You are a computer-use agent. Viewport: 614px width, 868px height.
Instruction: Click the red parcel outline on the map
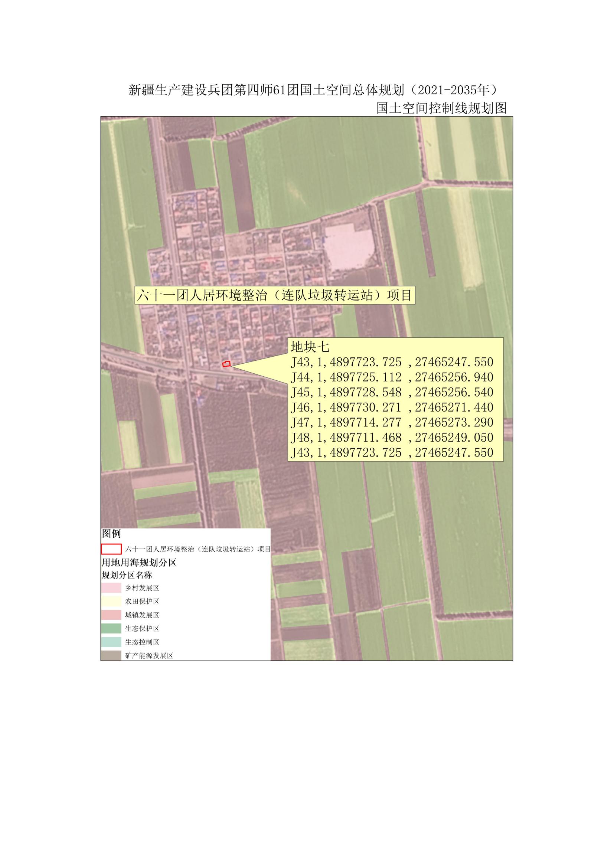[226, 364]
